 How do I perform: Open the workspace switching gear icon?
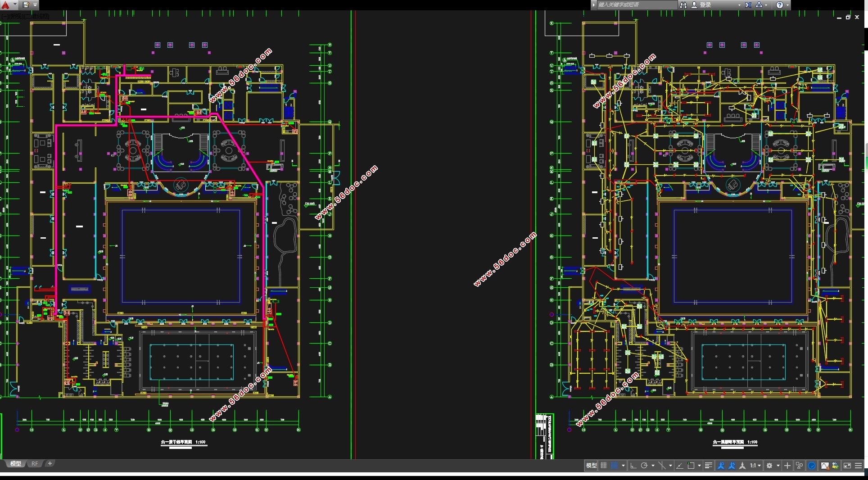point(769,466)
